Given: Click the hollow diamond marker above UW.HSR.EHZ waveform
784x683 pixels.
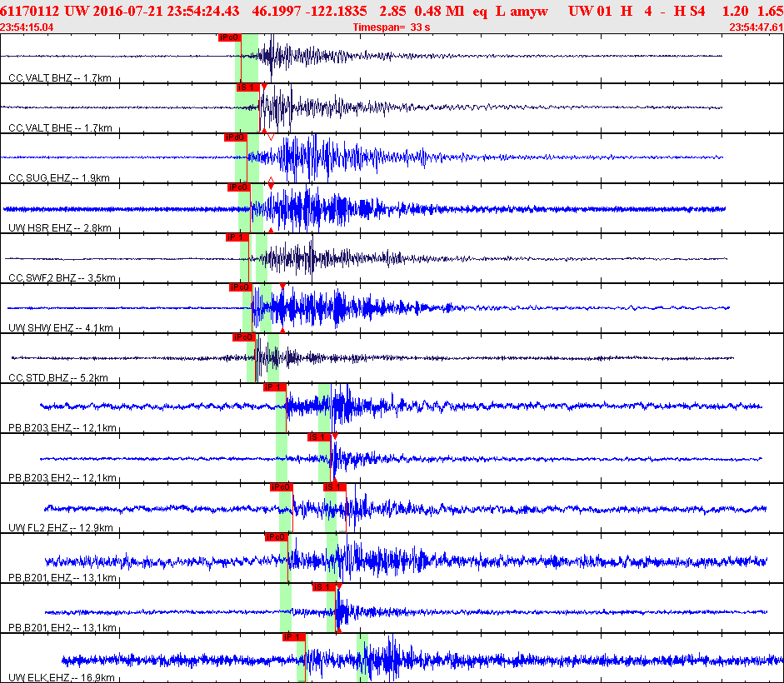Looking at the screenshot, I should [x=271, y=182].
